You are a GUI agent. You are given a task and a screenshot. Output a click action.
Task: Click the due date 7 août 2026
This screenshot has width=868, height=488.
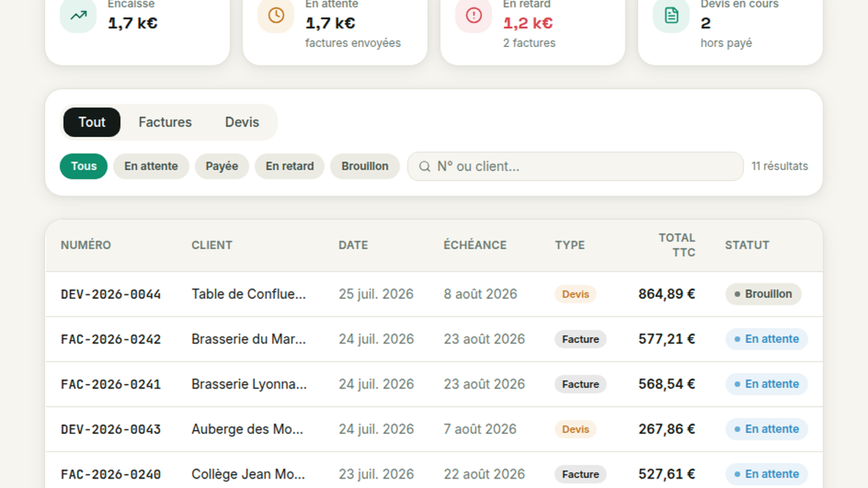point(480,429)
